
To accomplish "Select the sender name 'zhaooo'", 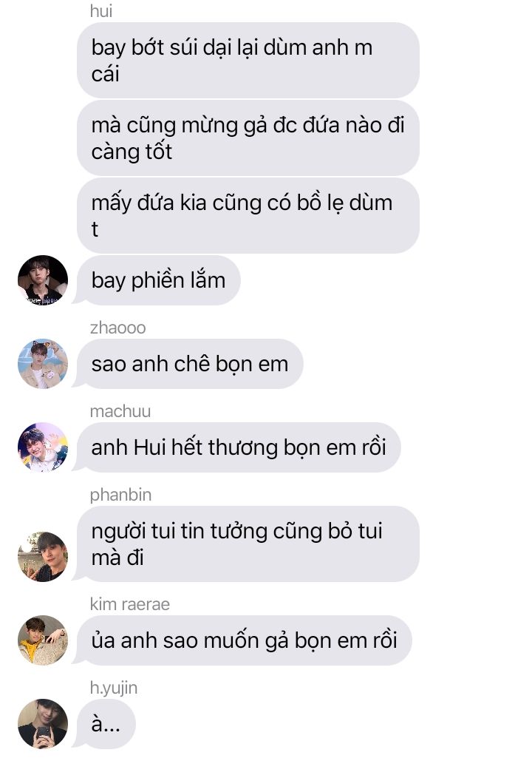I will 118,328.
